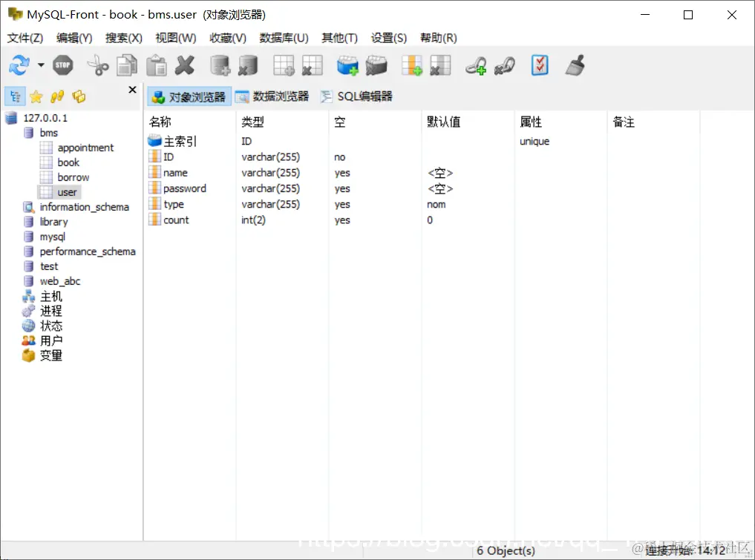Click the new table icon

point(284,65)
